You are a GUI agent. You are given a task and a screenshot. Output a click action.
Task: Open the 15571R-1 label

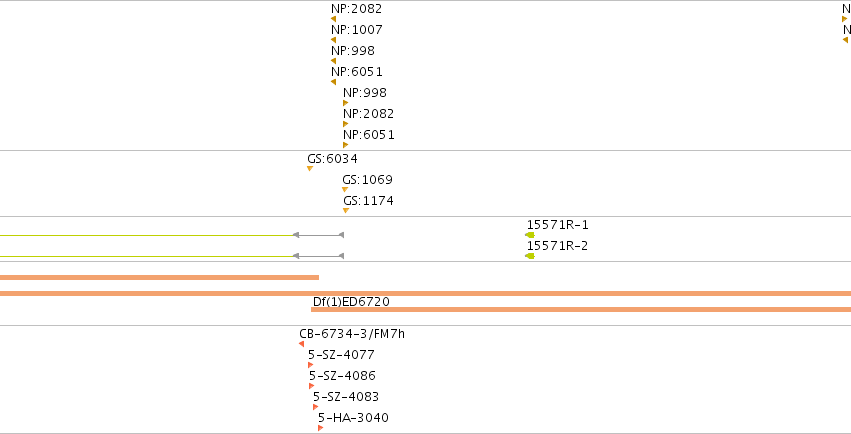[557, 225]
